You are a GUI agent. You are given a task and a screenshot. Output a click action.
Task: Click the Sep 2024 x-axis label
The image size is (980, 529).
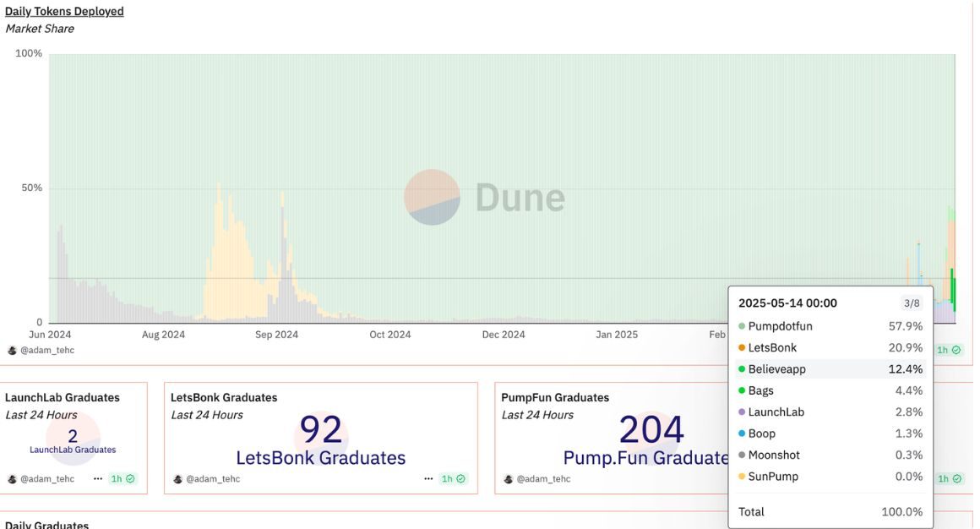point(276,335)
